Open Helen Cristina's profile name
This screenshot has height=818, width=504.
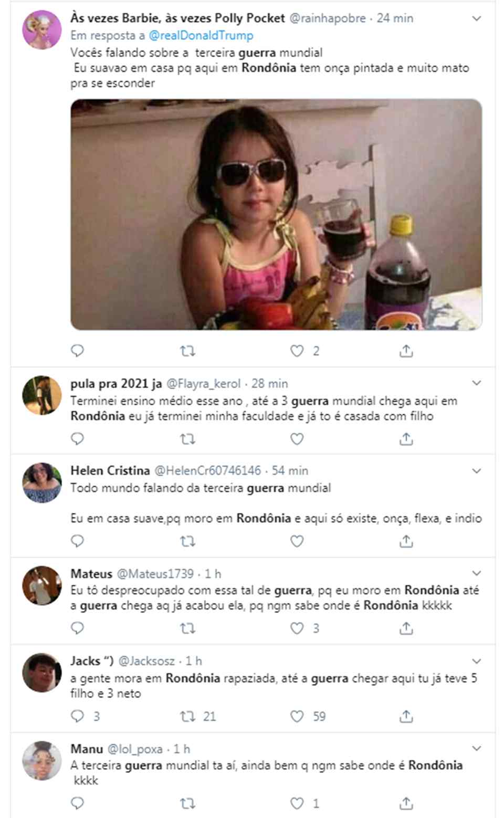110,470
